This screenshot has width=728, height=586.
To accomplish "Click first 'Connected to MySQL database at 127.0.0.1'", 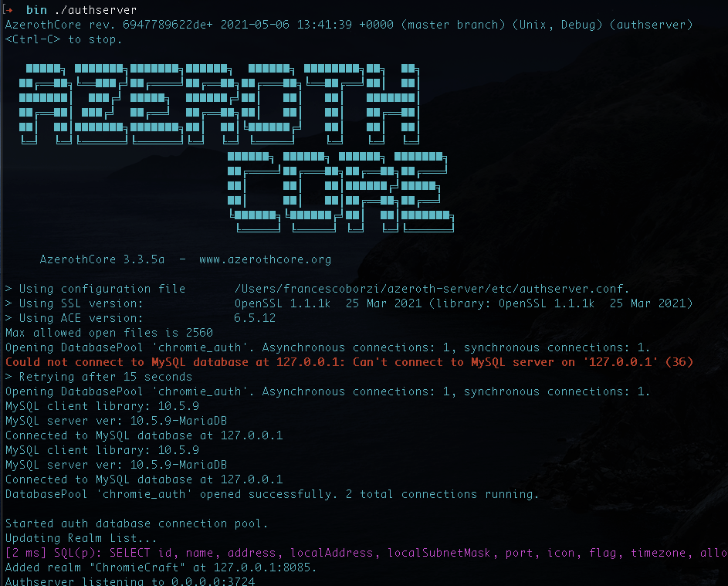I will coord(144,435).
